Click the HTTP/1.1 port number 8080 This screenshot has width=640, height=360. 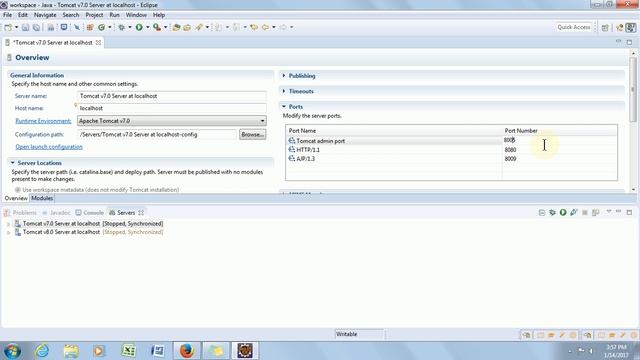[x=510, y=150]
